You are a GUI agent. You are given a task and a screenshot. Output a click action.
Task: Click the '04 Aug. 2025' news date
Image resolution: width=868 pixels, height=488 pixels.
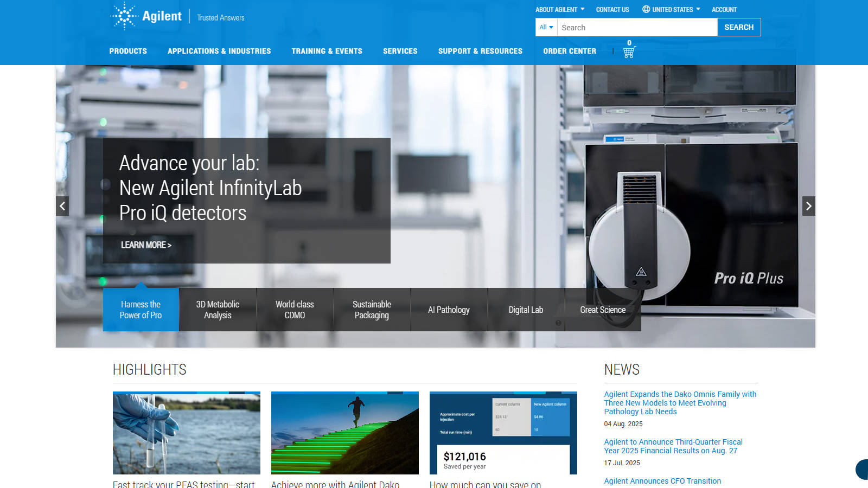point(623,424)
